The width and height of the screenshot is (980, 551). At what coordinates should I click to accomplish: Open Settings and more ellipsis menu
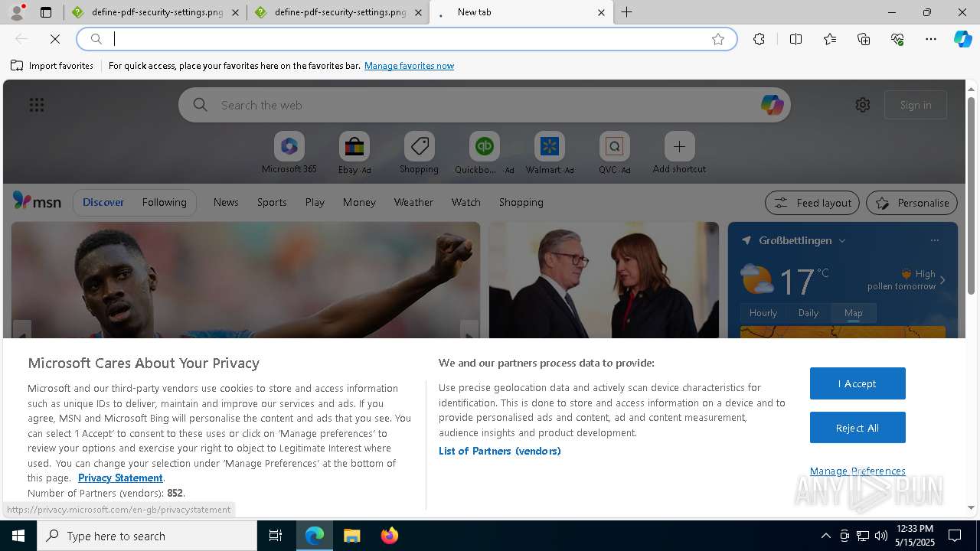(931, 39)
